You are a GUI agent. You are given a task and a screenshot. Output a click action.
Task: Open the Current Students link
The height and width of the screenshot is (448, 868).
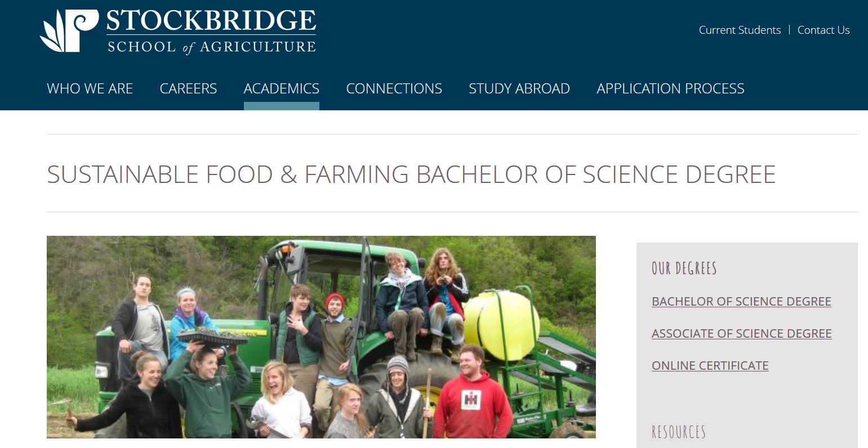pyautogui.click(x=740, y=30)
